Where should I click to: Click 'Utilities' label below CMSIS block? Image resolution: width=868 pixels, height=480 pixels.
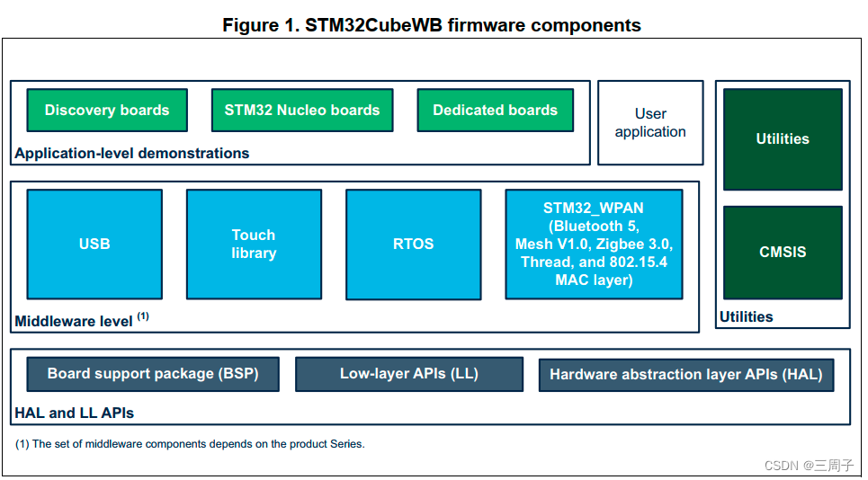747,317
